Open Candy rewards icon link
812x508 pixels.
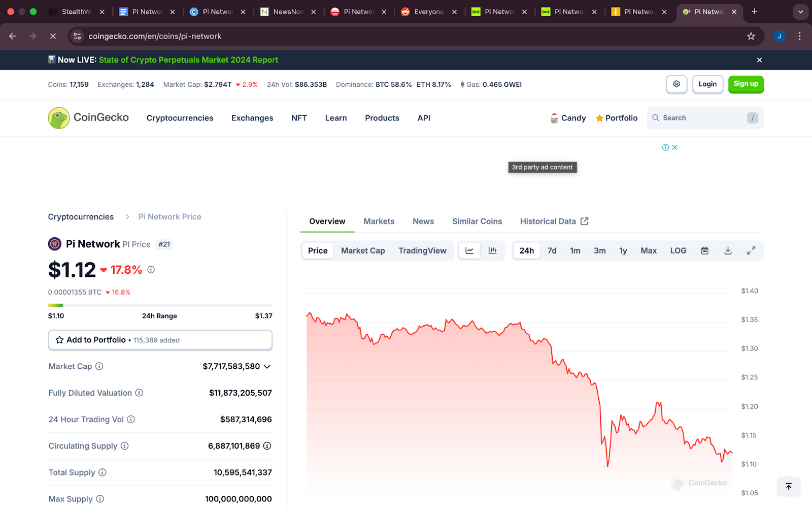coord(568,118)
